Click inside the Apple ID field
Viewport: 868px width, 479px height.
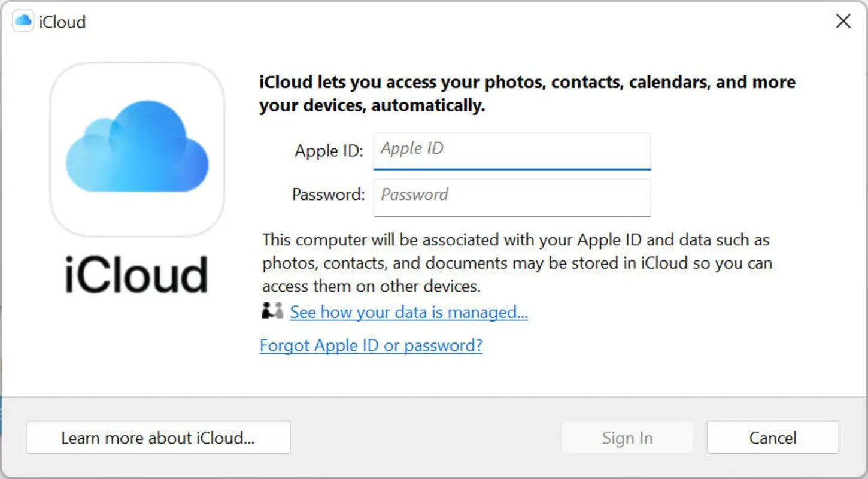pos(512,150)
